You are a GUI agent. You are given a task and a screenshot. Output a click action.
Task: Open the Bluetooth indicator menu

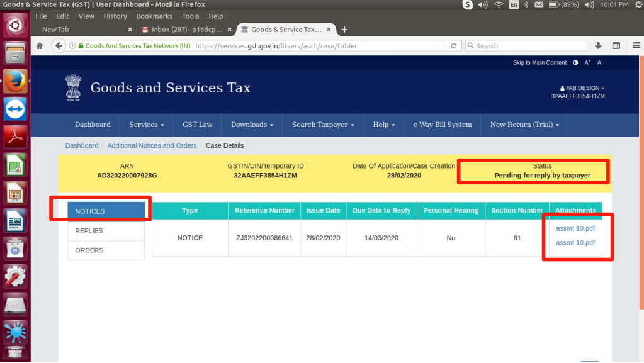[x=526, y=4]
